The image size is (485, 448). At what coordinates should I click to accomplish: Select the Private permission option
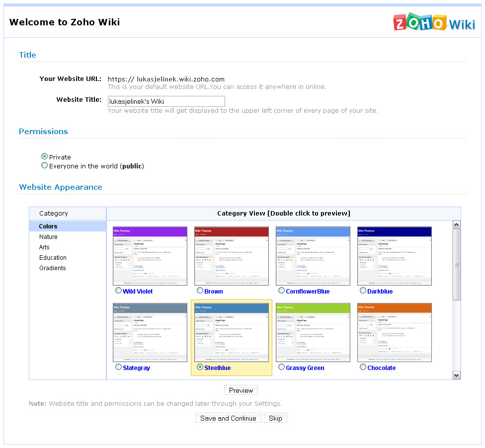click(45, 156)
